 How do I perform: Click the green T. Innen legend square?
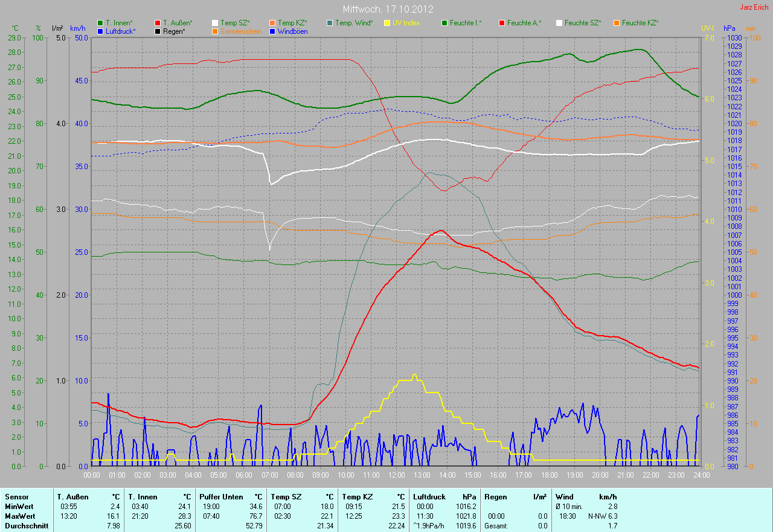pos(100,23)
